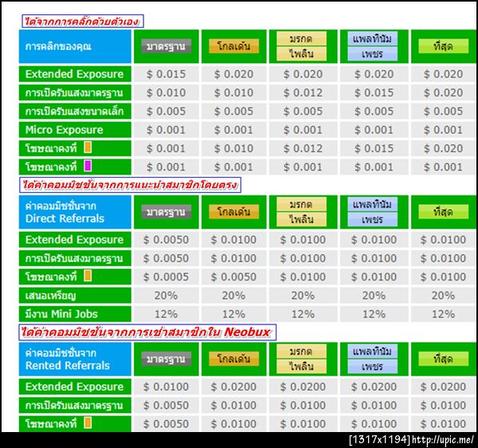Click the red heading ending with Neobux
The height and width of the screenshot is (448, 478).
[x=147, y=332]
